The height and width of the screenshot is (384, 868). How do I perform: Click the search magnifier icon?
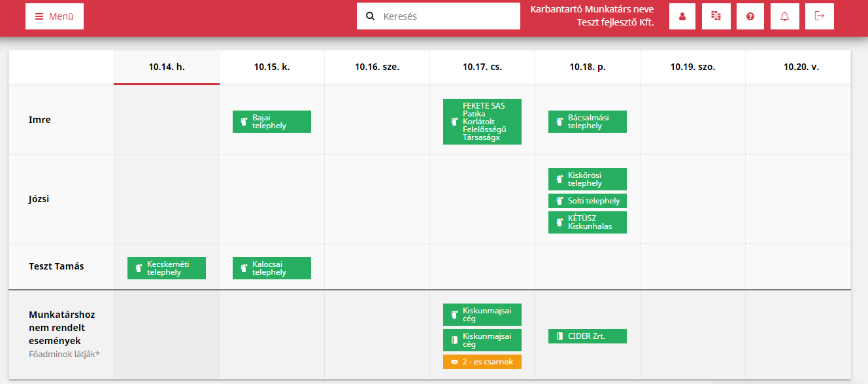[x=370, y=16]
